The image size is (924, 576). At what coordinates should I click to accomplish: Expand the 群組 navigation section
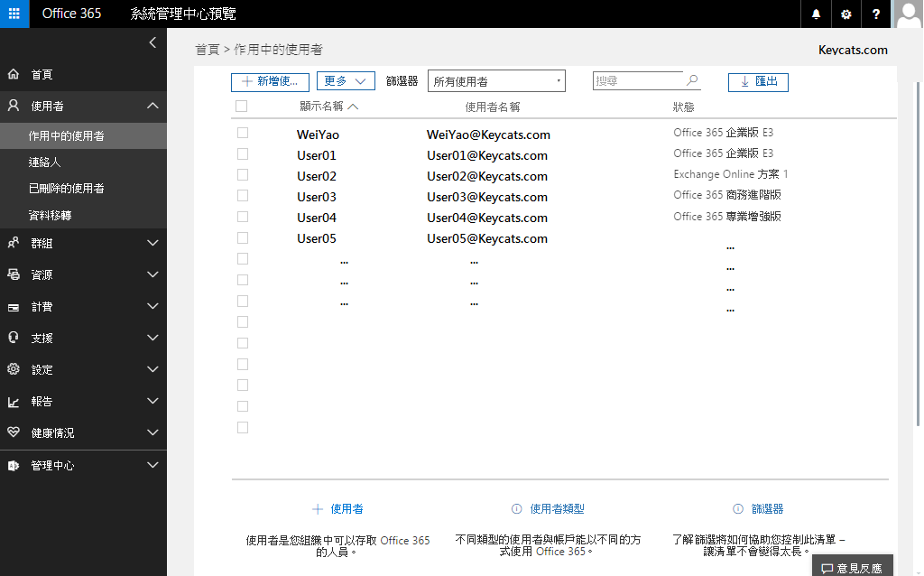(152, 243)
